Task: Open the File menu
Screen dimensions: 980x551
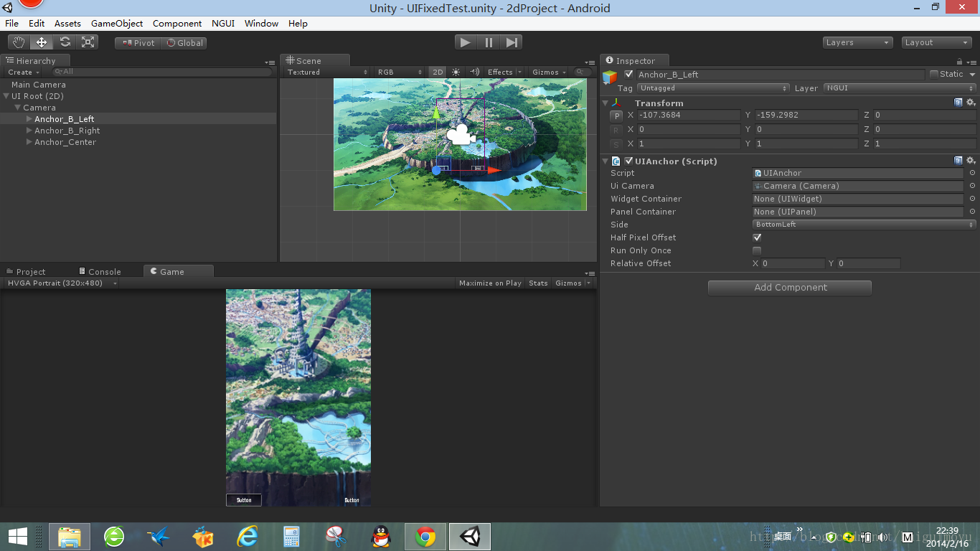Action: click(12, 23)
